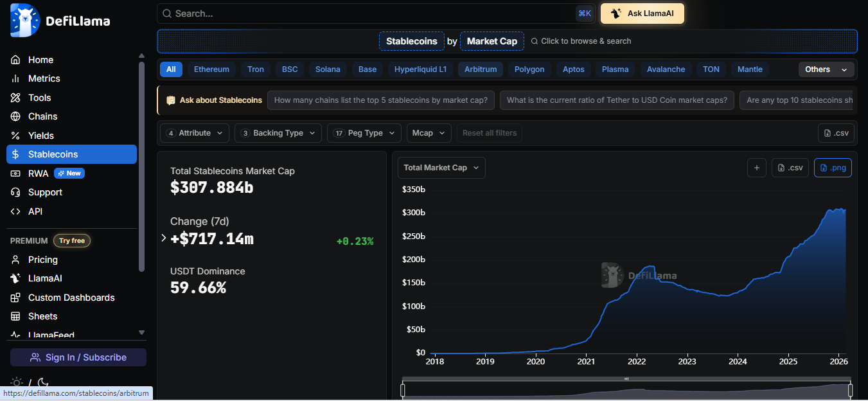The image size is (868, 401).
Task: Filter by the Avalanche chain
Action: tap(666, 69)
